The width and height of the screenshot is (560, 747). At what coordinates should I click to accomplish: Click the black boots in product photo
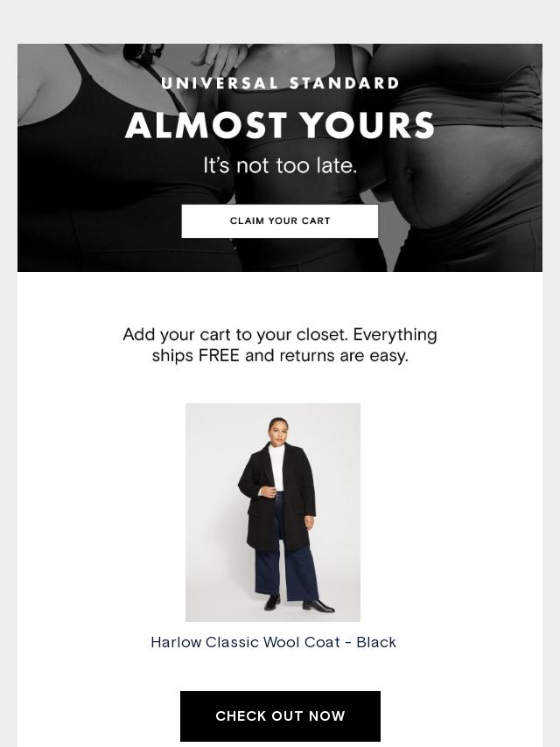pyautogui.click(x=299, y=604)
